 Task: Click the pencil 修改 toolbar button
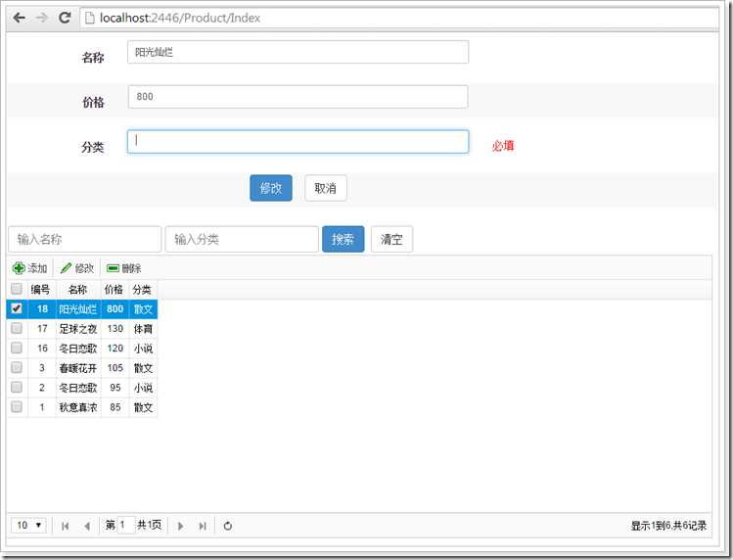77,268
